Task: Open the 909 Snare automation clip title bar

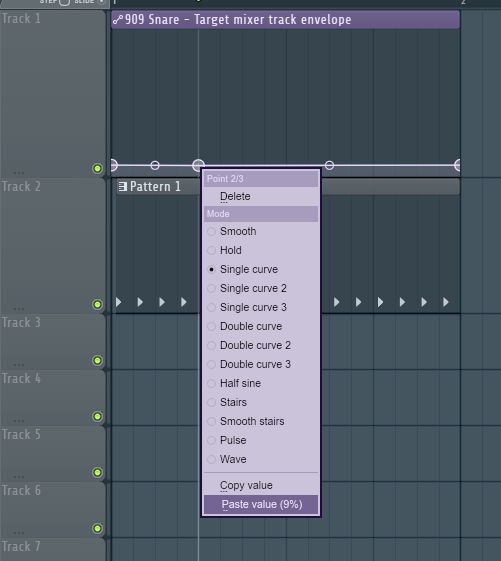Action: click(285, 19)
